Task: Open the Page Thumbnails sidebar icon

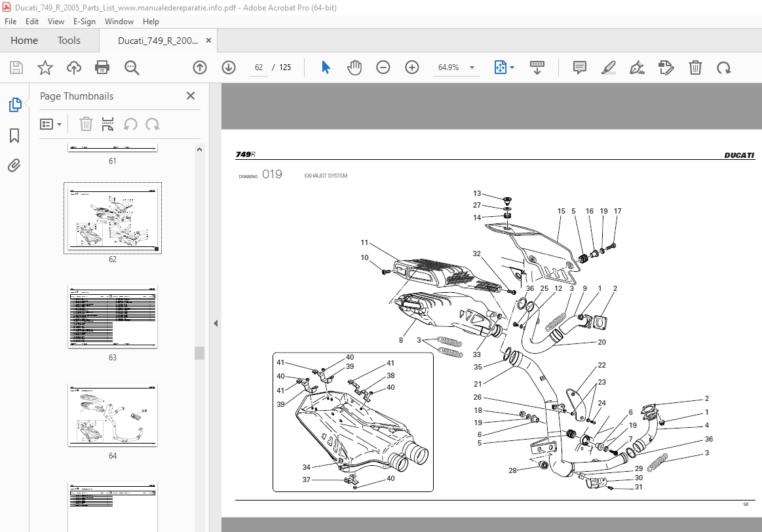Action: (15, 104)
